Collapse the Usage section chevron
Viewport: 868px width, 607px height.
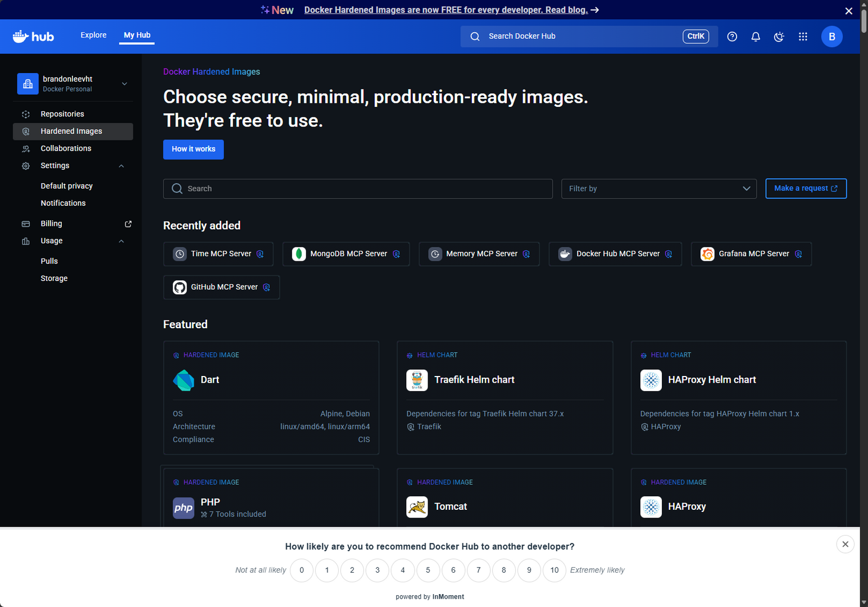point(121,241)
